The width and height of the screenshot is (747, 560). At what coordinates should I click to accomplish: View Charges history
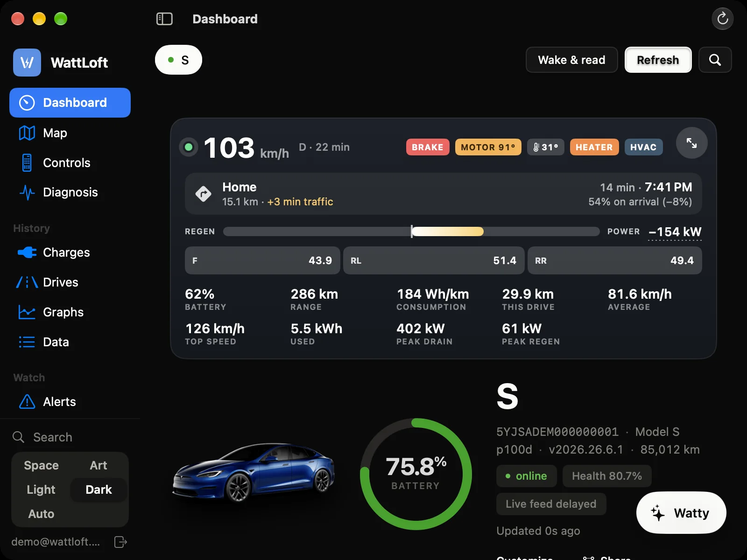pos(70,252)
